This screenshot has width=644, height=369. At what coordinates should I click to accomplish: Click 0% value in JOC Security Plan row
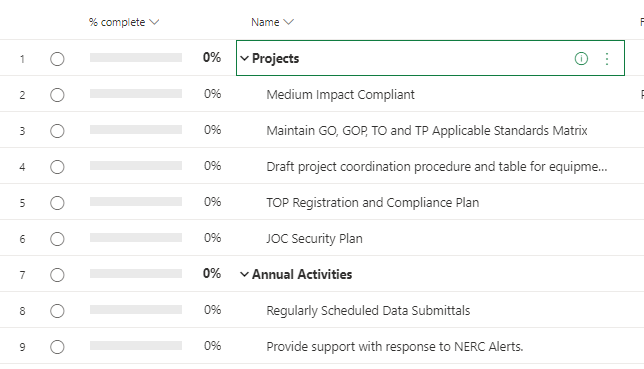click(x=212, y=238)
